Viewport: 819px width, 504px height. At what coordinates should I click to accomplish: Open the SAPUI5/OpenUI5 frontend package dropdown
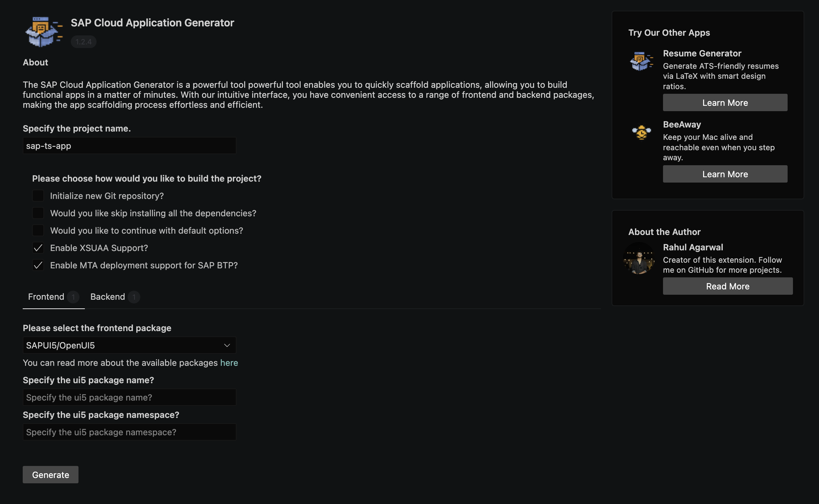[x=129, y=345]
